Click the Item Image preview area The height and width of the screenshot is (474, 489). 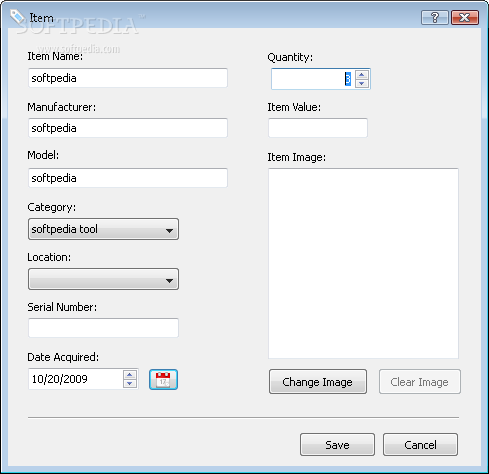363,263
